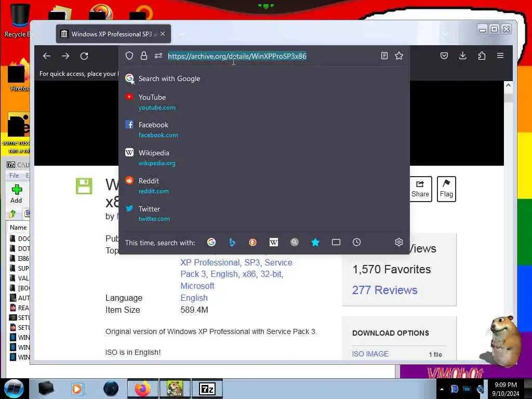Viewport: 532px width, 399px height.
Task: Select the YouTube suggestion
Action: 264,102
